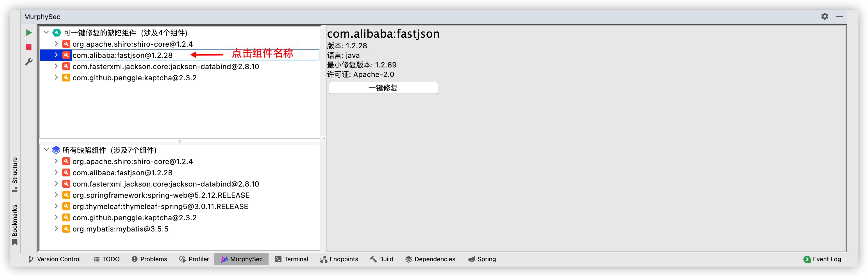Select jackson-databind@2.8.10 text under 所有缺陷组件
The height and width of the screenshot is (277, 868).
[166, 184]
